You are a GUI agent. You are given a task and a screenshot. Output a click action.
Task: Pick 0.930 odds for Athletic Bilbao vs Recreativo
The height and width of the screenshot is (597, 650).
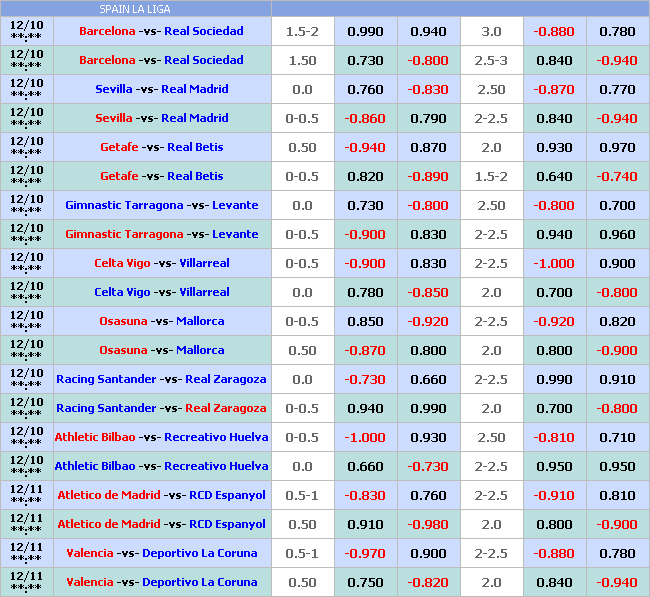click(x=428, y=437)
